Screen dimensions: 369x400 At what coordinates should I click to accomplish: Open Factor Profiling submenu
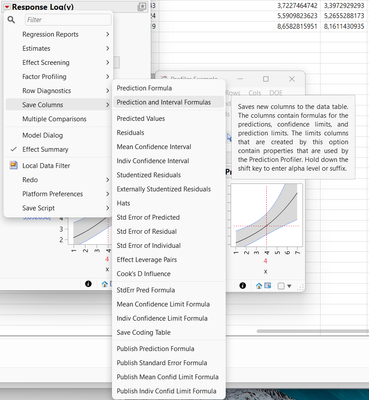pyautogui.click(x=58, y=77)
